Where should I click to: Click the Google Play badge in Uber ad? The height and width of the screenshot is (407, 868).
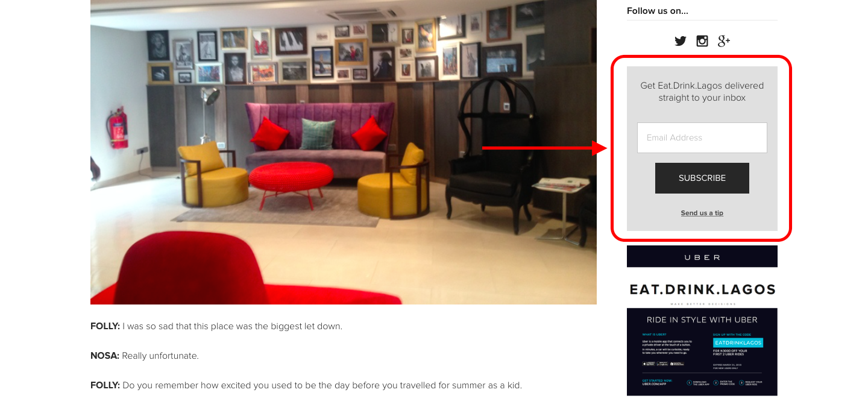662,364
